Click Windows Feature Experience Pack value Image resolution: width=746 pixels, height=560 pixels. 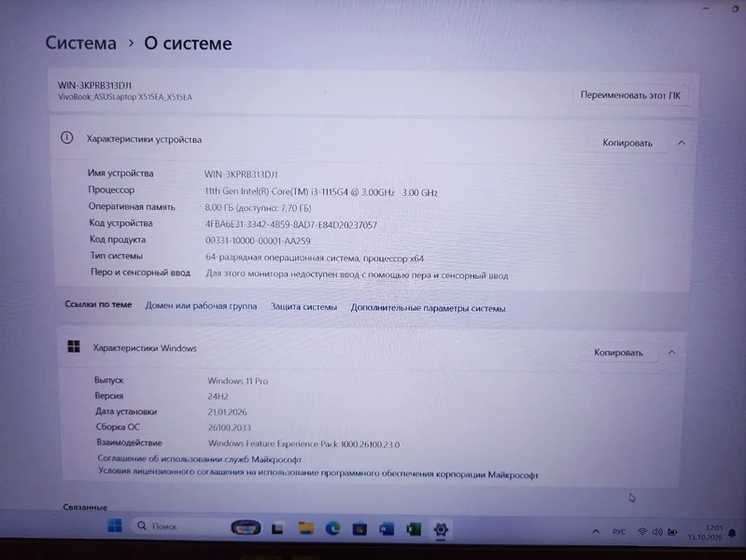[x=304, y=444]
